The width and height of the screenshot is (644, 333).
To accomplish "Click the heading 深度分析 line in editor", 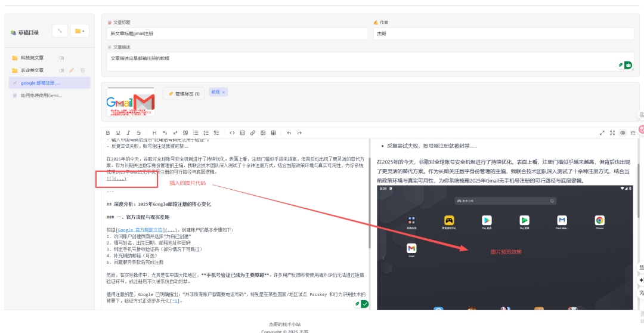I will (x=159, y=204).
